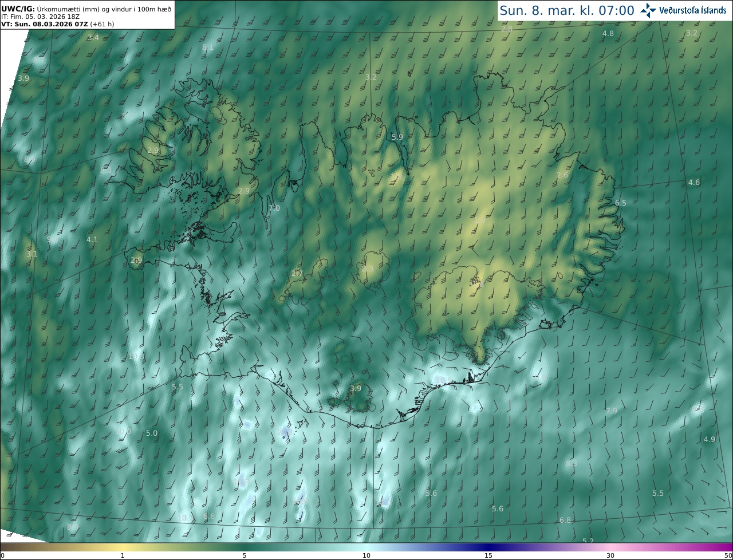The image size is (733, 560).
Task: Click the '7.0' value on the map
Action: [274, 208]
